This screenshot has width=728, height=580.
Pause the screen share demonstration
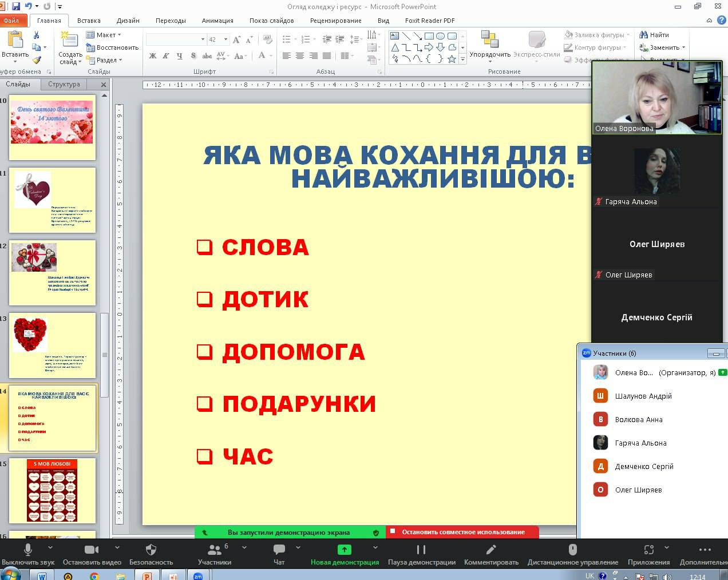[x=421, y=550]
